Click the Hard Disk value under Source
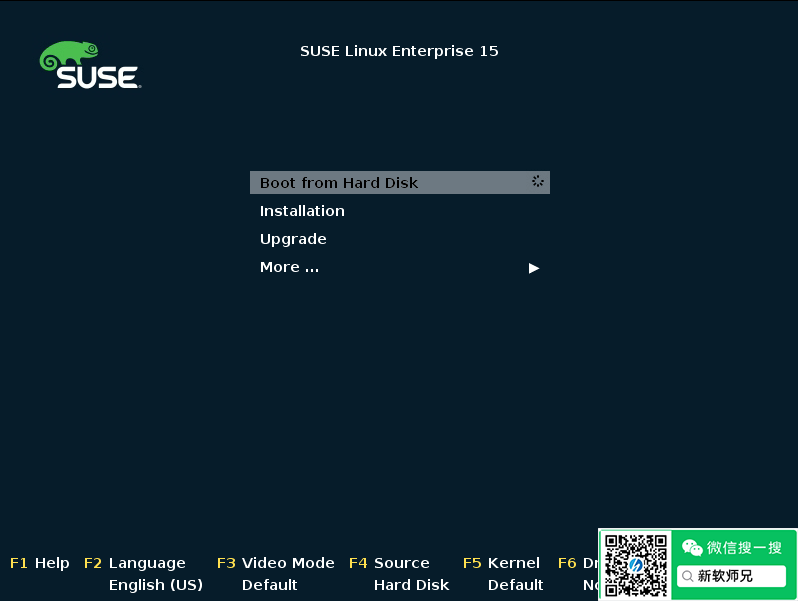Screen dimensions: 798x601 [x=411, y=585]
